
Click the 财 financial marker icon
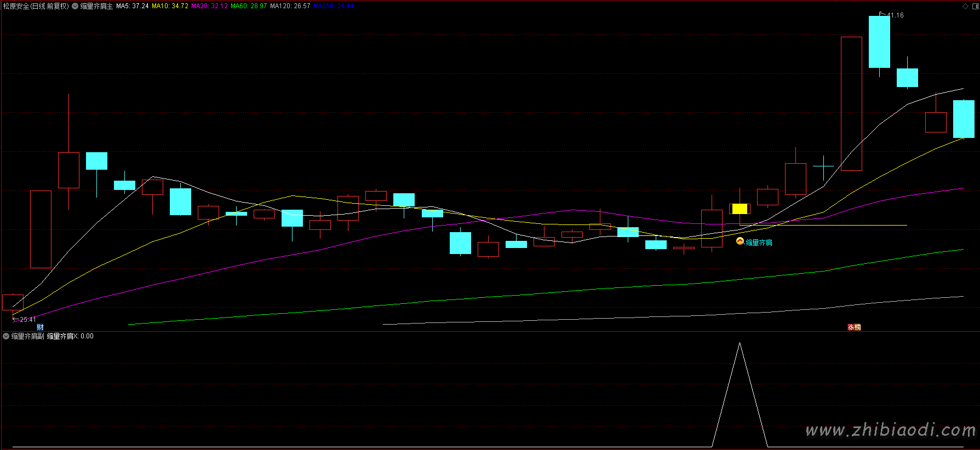point(40,327)
